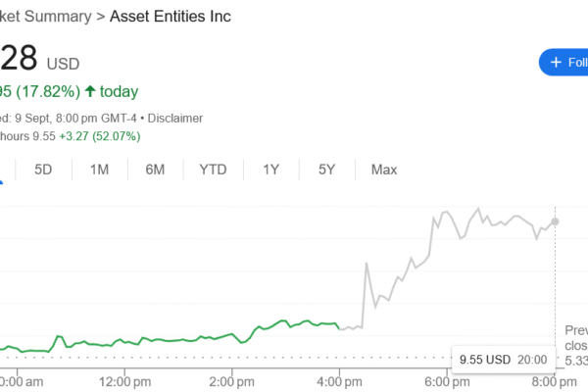Click the Follow button
This screenshot has width=588, height=392.
pyautogui.click(x=564, y=62)
